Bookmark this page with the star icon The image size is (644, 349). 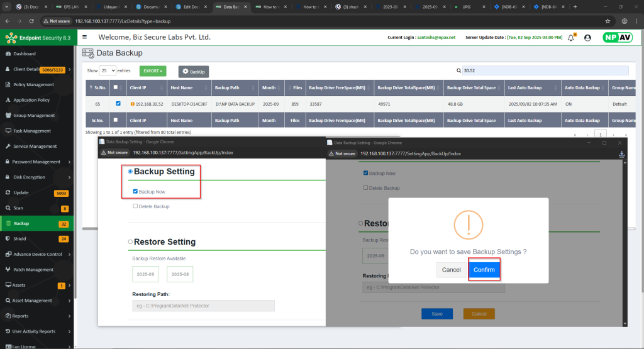[607, 21]
